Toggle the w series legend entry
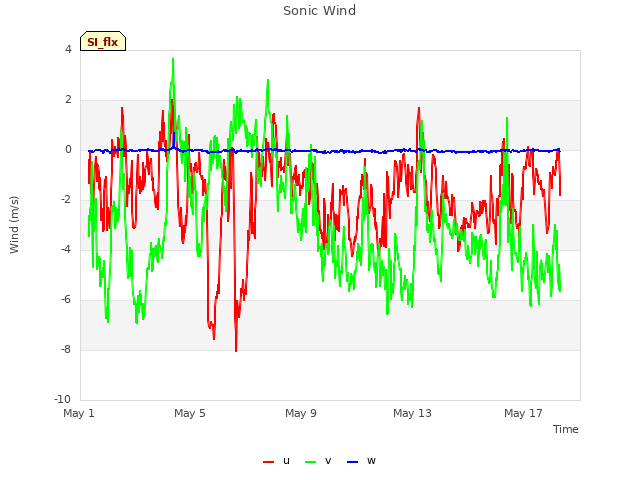The image size is (640, 480). click(x=361, y=461)
